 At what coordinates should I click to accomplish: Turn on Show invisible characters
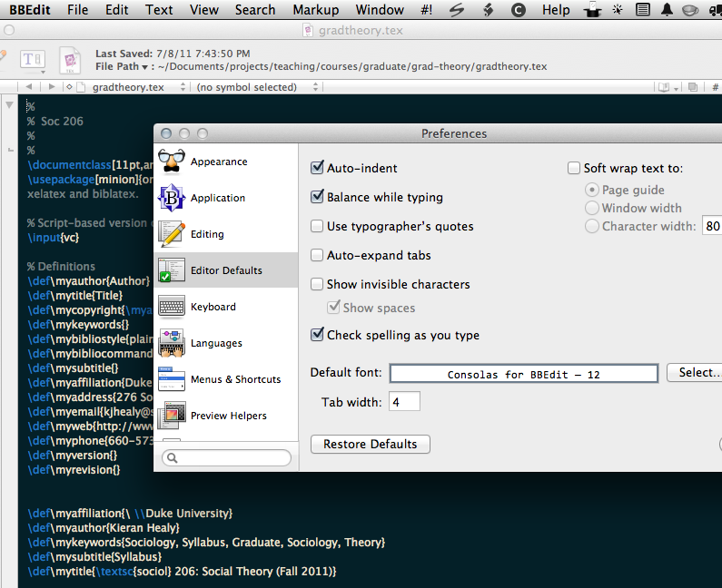point(317,284)
